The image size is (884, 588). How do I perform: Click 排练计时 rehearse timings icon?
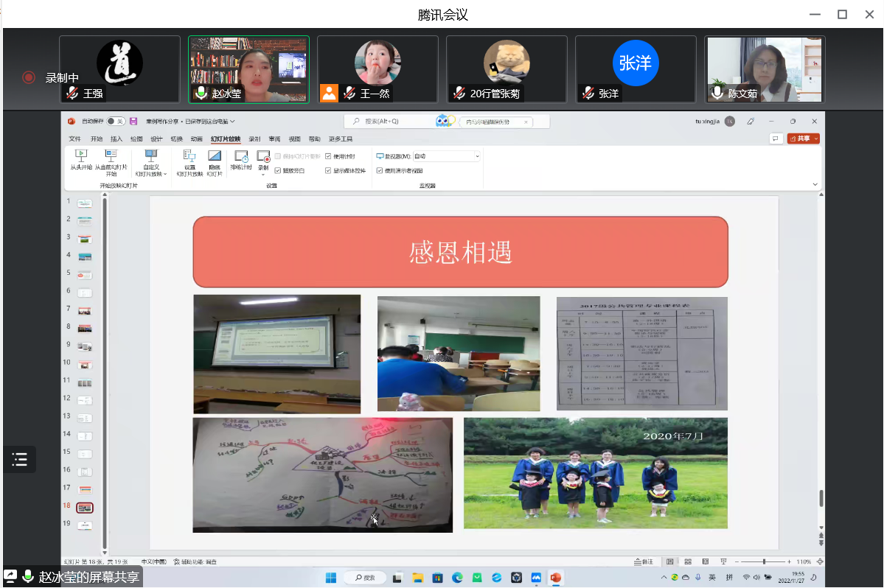[241, 156]
